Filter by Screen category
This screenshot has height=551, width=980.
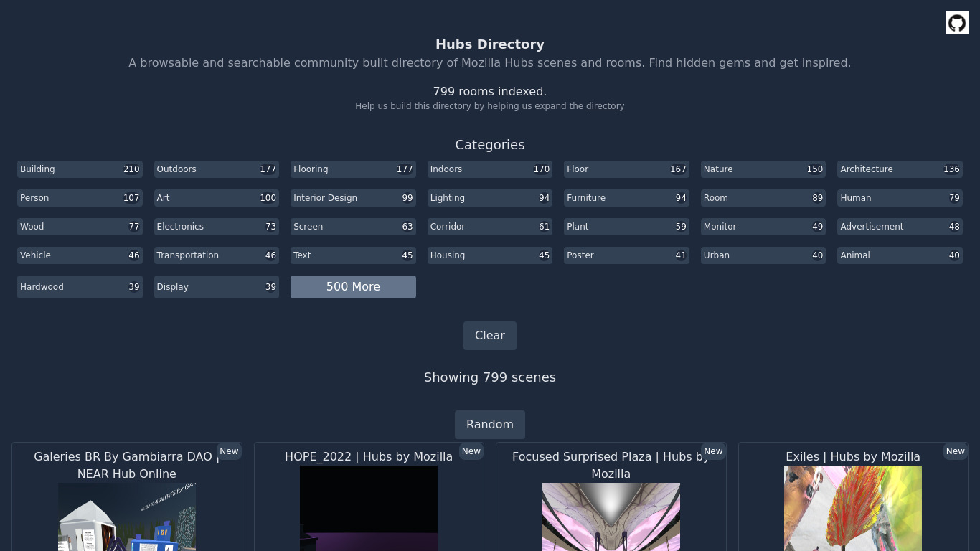click(x=353, y=227)
